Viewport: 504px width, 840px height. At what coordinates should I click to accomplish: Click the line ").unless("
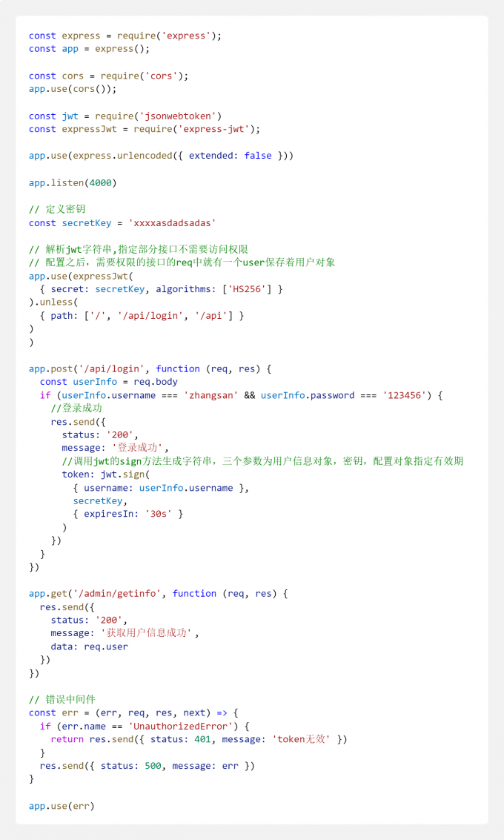53,302
